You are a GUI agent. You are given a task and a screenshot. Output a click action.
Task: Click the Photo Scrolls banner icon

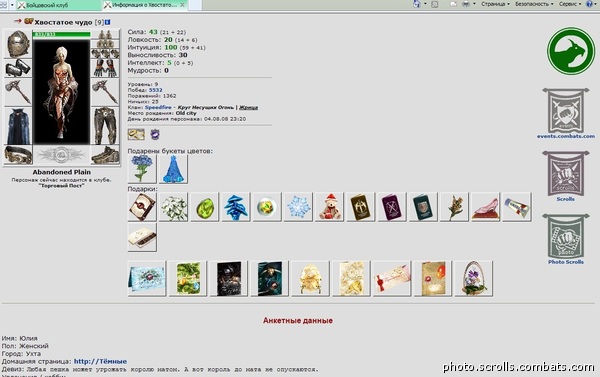[566, 236]
